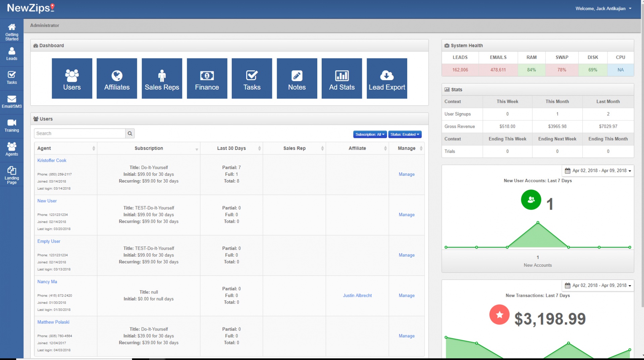The width and height of the screenshot is (644, 360).
Task: Open the Email/SMS sidebar section
Action: (12, 102)
